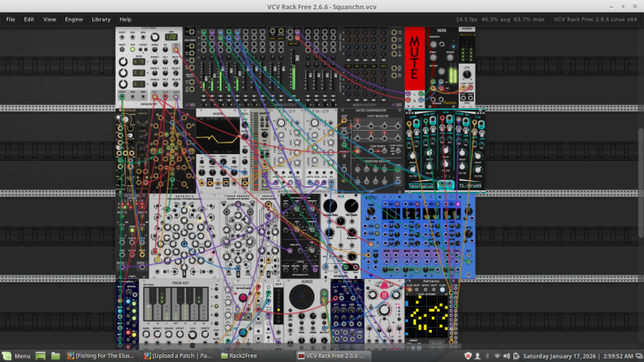Click the big black Bit Depth knob
644x362 pixels.
(x=351, y=206)
